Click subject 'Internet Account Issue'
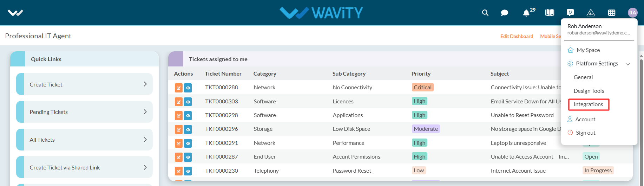Screen dimensions: 644x186 point(518,171)
